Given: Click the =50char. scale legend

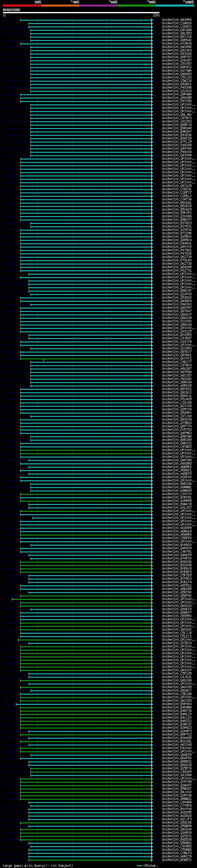Looking at the screenshot, I should click(147, 865).
